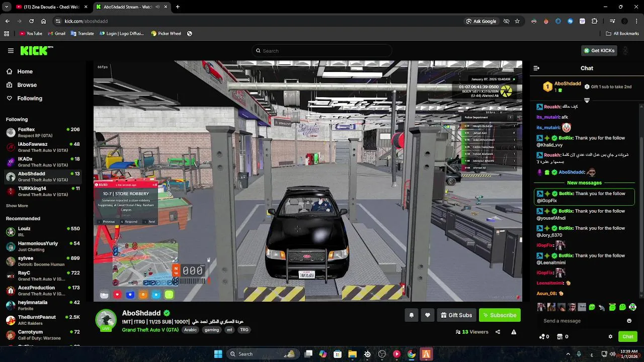The height and width of the screenshot is (362, 644).
Task: Click the TRG tag
Action: point(244,330)
